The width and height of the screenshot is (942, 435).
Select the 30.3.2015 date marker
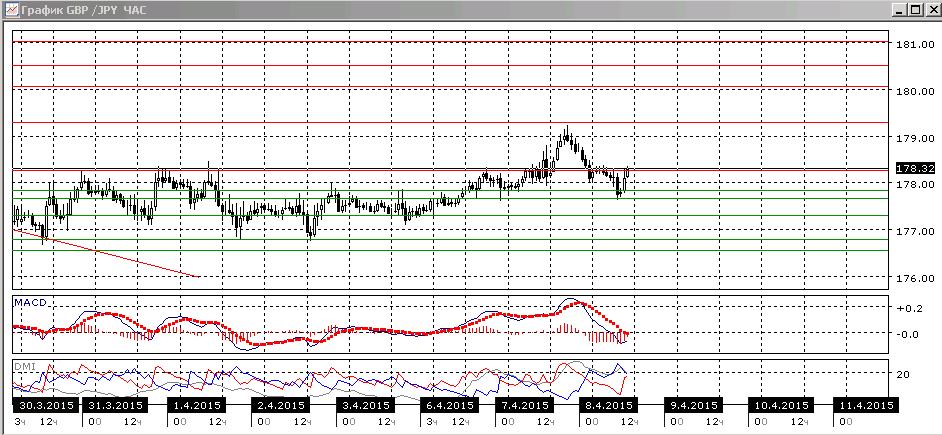click(46, 405)
